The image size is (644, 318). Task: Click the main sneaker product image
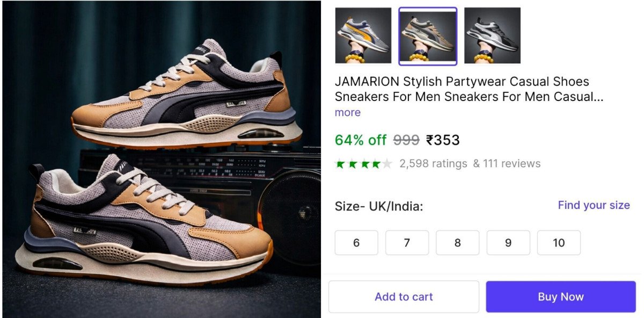pos(161,159)
